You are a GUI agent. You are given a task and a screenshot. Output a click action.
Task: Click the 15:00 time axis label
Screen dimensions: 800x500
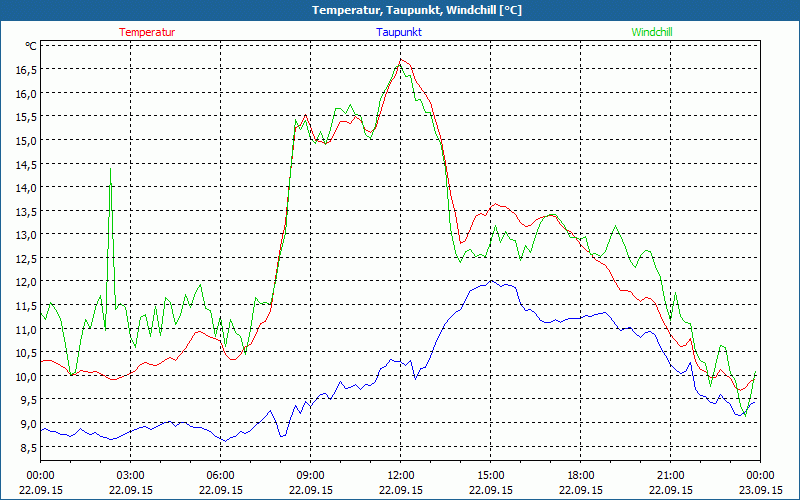[x=490, y=476]
